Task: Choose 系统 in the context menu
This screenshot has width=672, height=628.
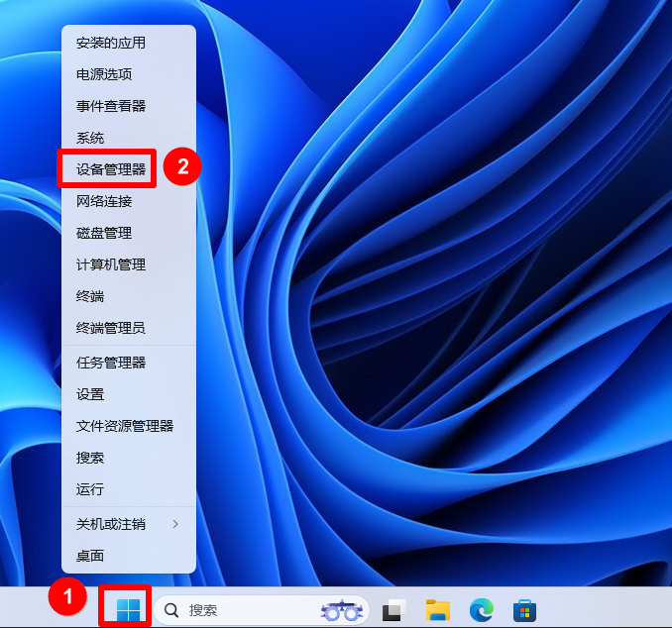Action: 129,138
